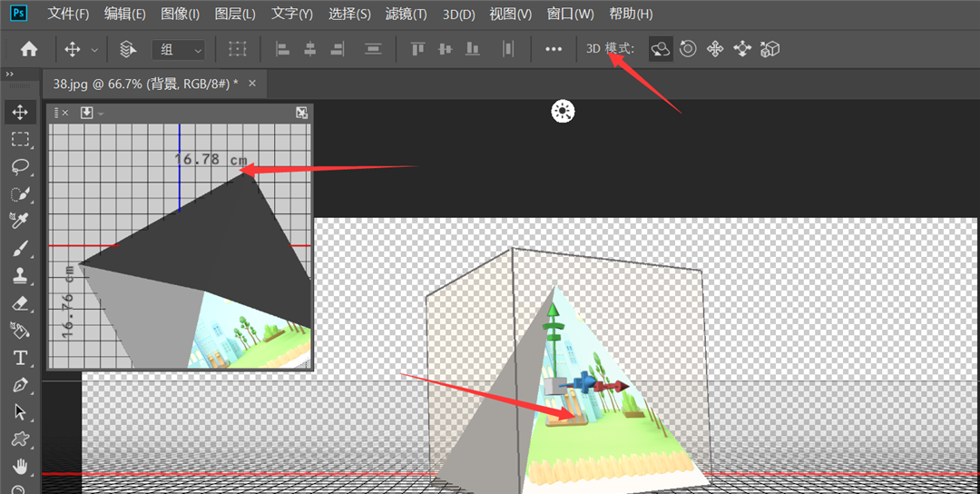Click the infinite light widget on canvas
The width and height of the screenshot is (980, 494).
coord(563,112)
